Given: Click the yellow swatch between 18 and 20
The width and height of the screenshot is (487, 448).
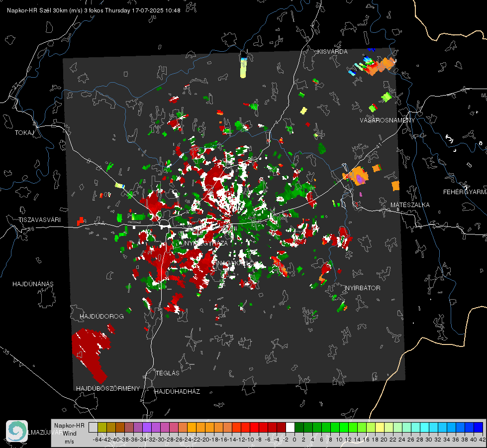Looking at the screenshot, I should [380, 427].
